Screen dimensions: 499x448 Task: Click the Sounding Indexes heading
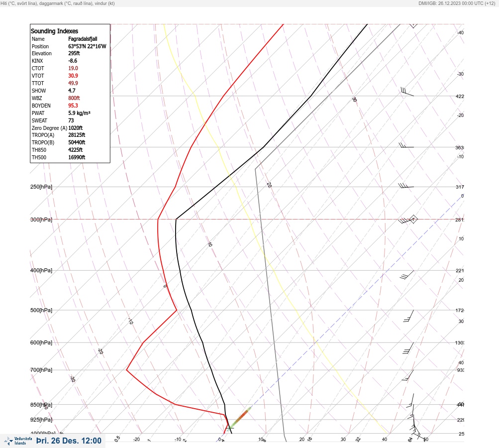coord(54,31)
